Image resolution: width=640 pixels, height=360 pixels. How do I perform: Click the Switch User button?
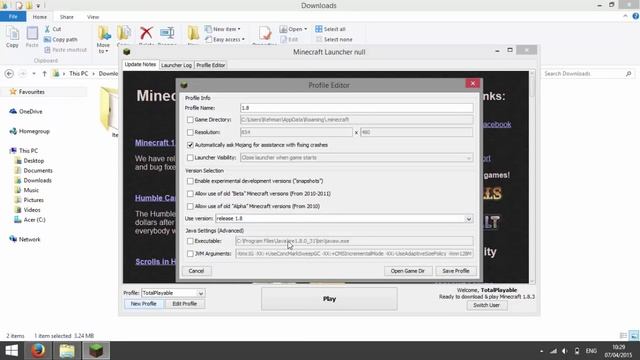coord(487,305)
